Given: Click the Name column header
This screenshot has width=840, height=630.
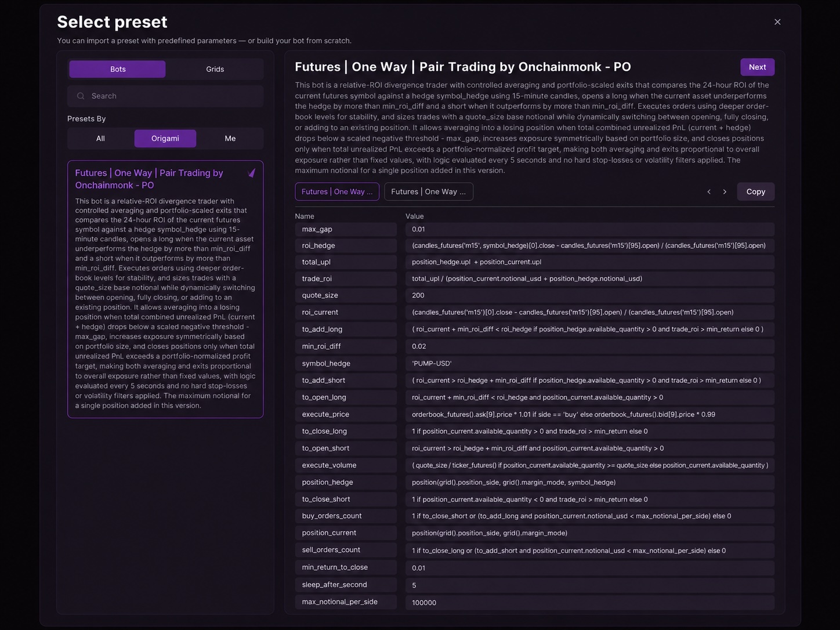Looking at the screenshot, I should [305, 216].
